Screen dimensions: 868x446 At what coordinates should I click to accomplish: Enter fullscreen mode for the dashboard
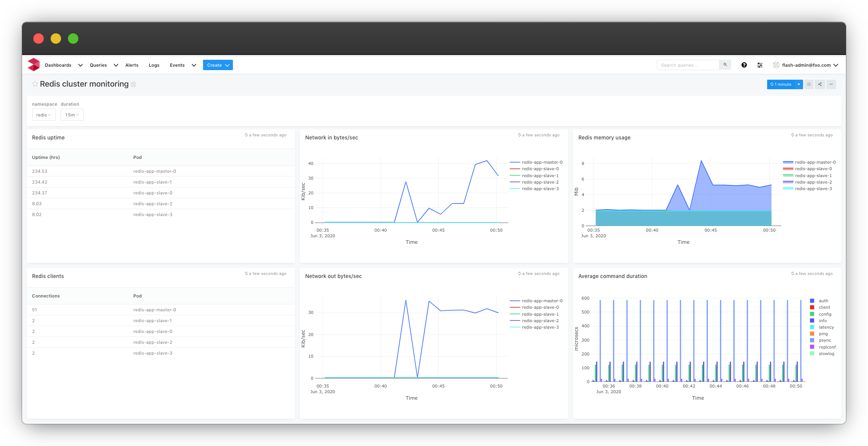(809, 84)
